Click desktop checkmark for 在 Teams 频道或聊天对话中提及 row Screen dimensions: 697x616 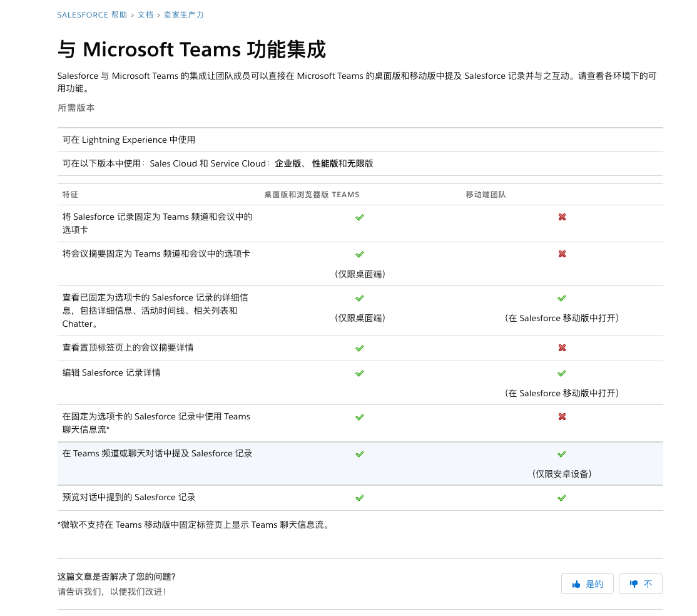click(x=360, y=454)
